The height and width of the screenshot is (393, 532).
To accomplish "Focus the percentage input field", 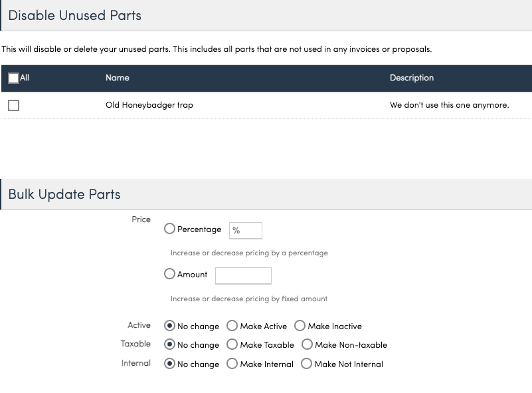I will (x=246, y=230).
